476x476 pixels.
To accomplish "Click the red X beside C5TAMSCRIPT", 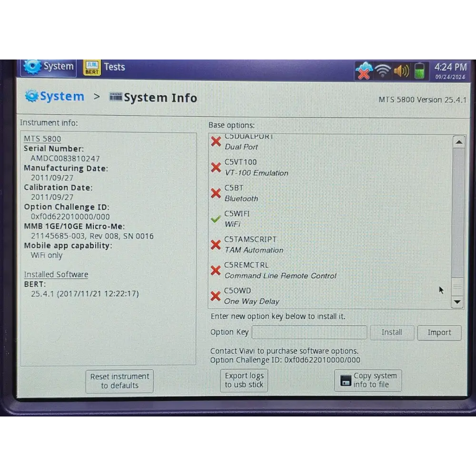I will click(x=216, y=245).
